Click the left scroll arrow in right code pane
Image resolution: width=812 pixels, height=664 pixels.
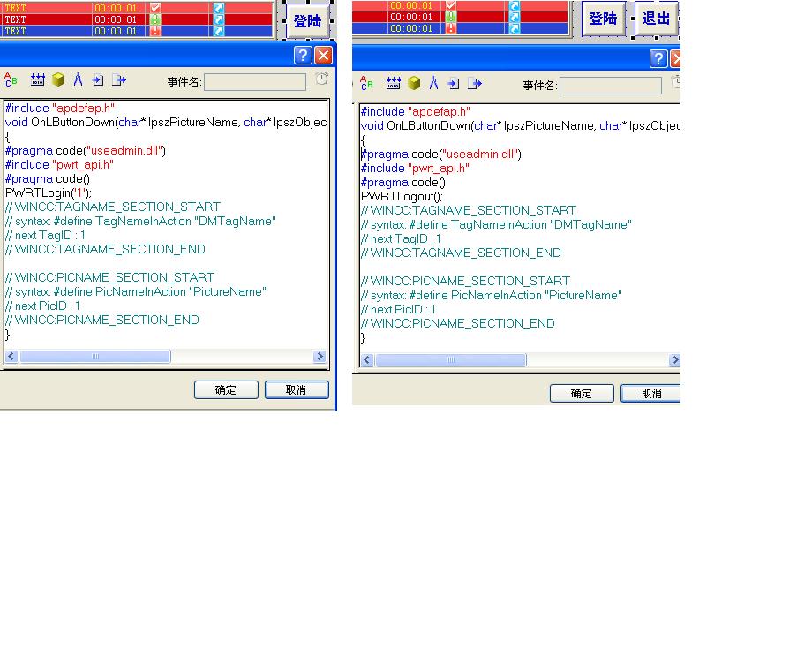point(367,360)
